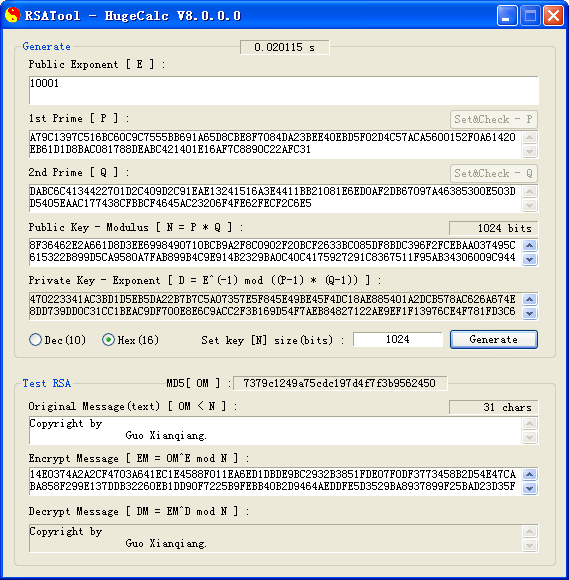Click scroll-up arrow of Modulus N field
The image size is (569, 580).
click(529, 245)
